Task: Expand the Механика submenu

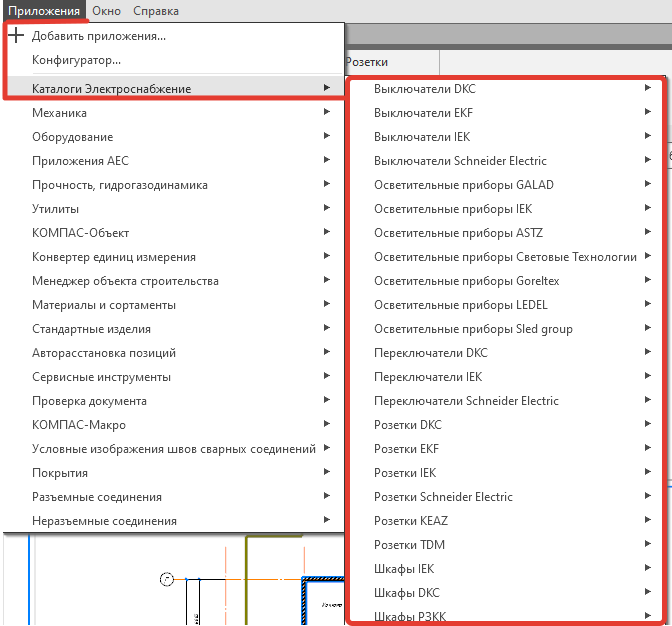Action: pyautogui.click(x=60, y=113)
